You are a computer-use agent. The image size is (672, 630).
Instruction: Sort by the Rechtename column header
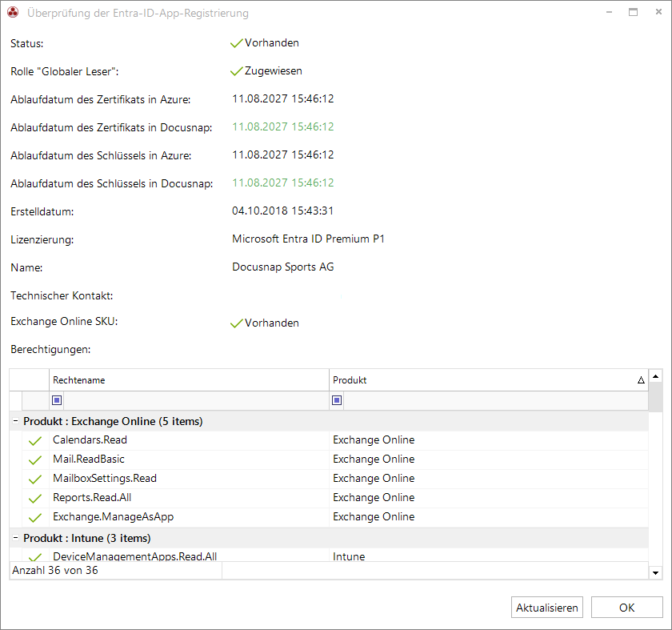point(189,380)
